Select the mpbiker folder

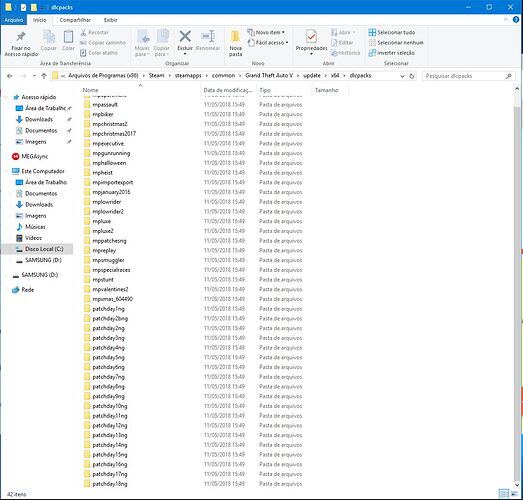tap(103, 114)
